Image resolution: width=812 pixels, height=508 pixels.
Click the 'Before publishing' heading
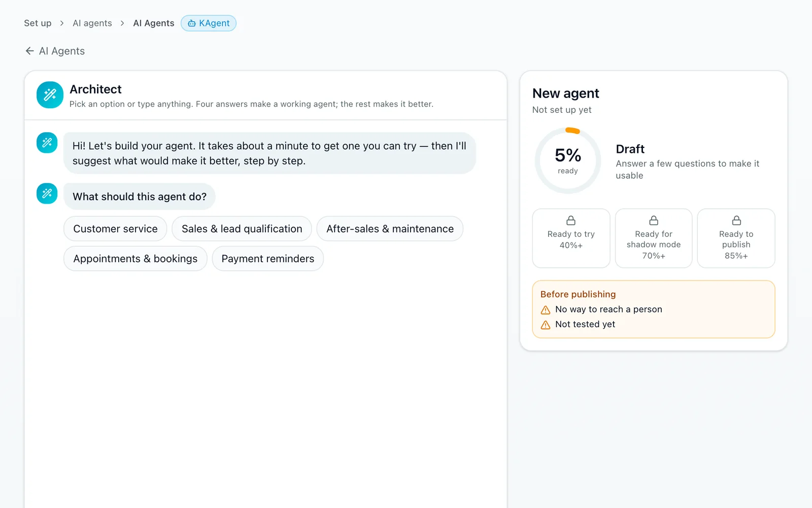[578, 294]
